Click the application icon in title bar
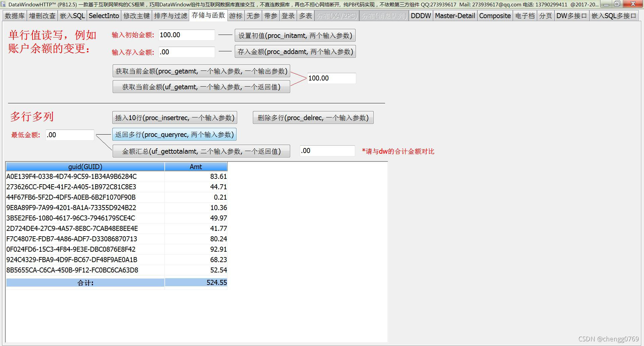The height and width of the screenshot is (346, 644). (3, 4)
